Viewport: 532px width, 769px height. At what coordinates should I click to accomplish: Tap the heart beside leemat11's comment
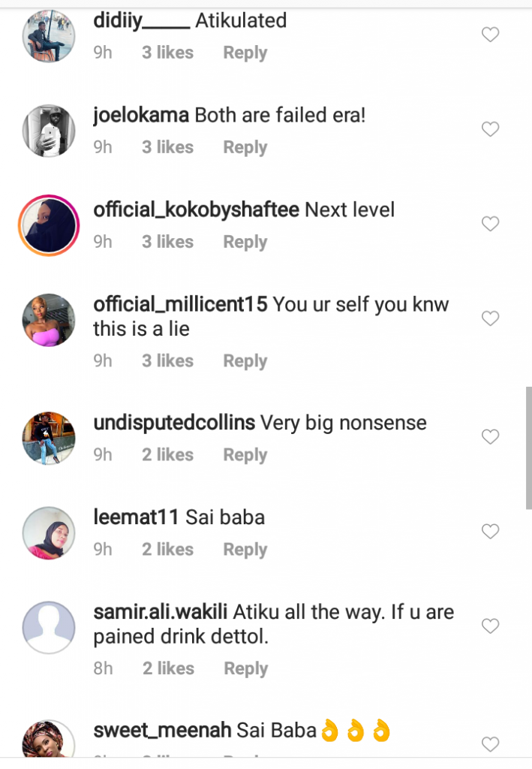coord(490,532)
